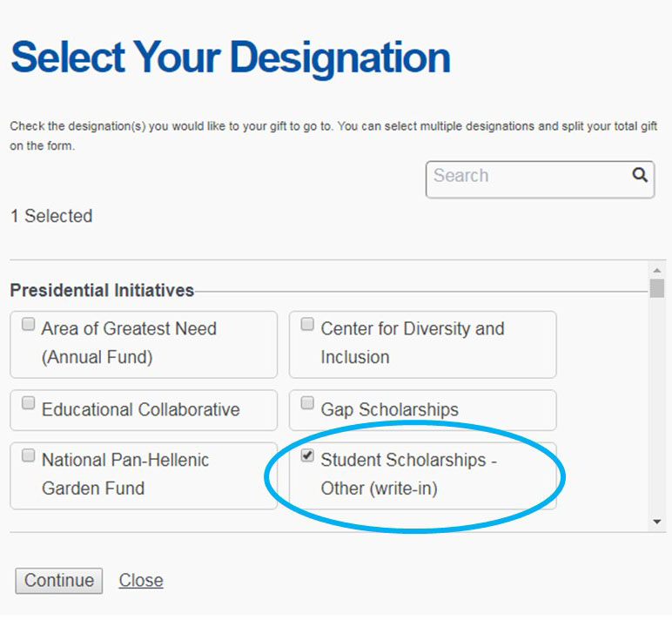This screenshot has width=672, height=627.
Task: Check Center for Diversity and Inclusion checkbox
Action: pyautogui.click(x=307, y=324)
